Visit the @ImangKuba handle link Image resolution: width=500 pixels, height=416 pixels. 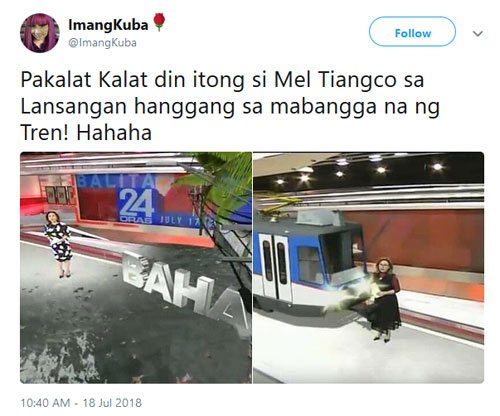[x=102, y=43]
